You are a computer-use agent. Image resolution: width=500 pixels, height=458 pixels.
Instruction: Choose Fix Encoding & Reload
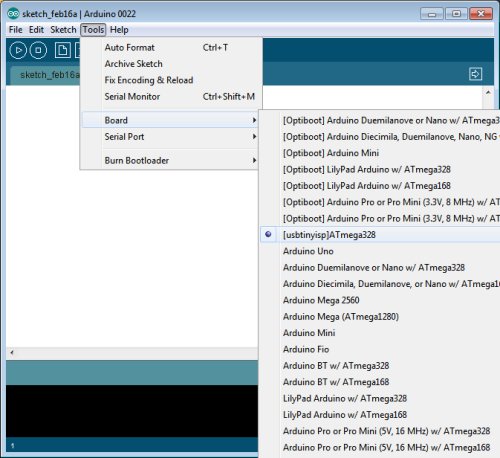click(170, 80)
